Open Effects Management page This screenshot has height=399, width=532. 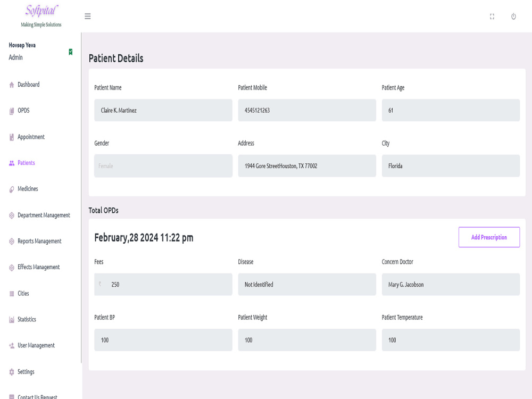39,267
